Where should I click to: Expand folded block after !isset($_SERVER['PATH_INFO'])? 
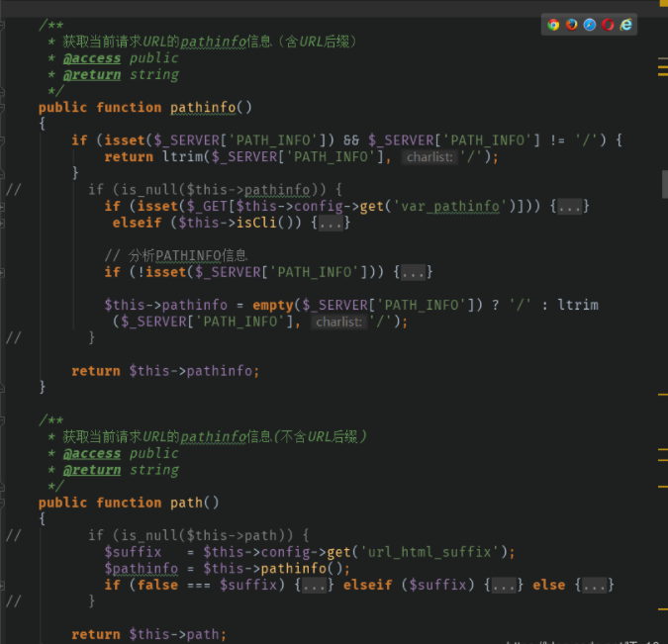coord(414,273)
